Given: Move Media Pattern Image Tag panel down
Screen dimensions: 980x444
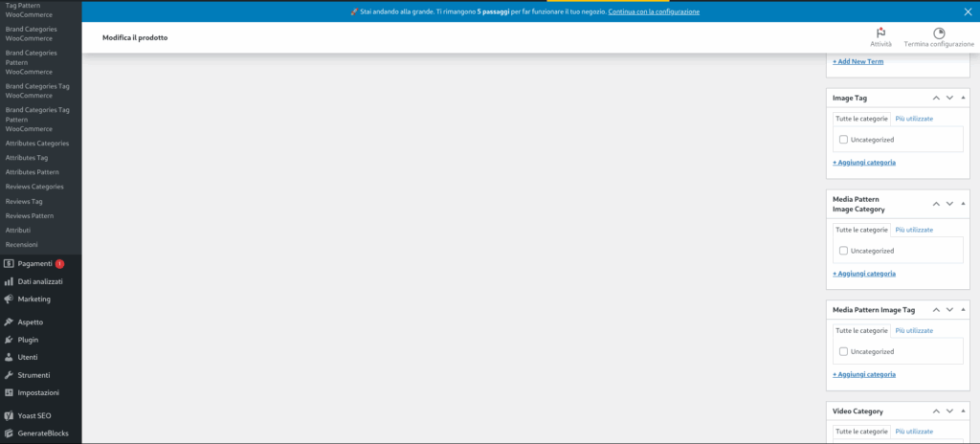Looking at the screenshot, I should (x=949, y=310).
